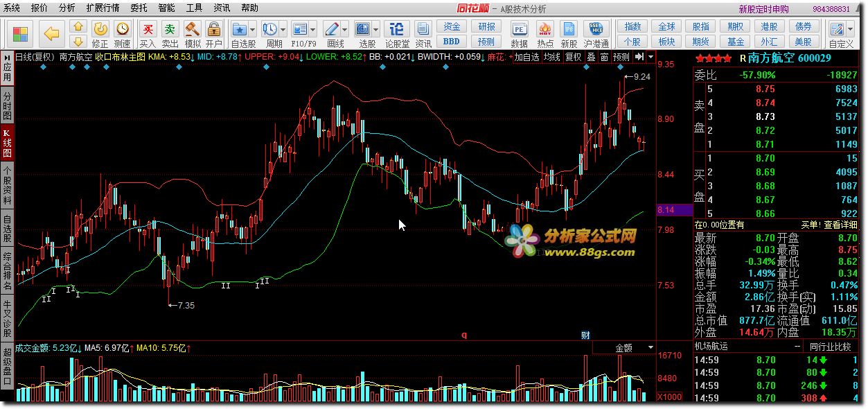Screen dimensions: 868x409
Task: Click the colorful home grid icon
Action: pyautogui.click(x=20, y=33)
